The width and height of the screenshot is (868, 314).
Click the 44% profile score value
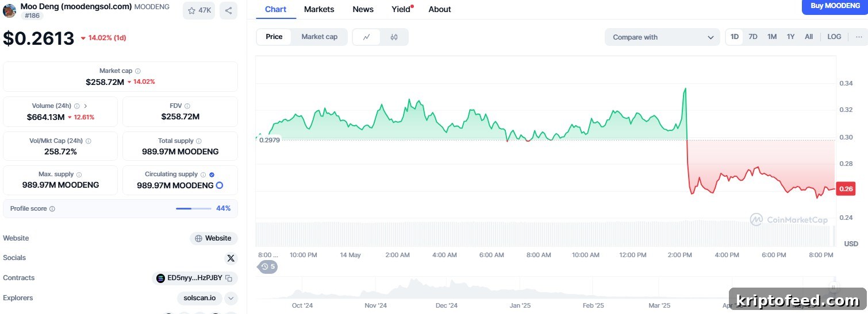click(223, 208)
